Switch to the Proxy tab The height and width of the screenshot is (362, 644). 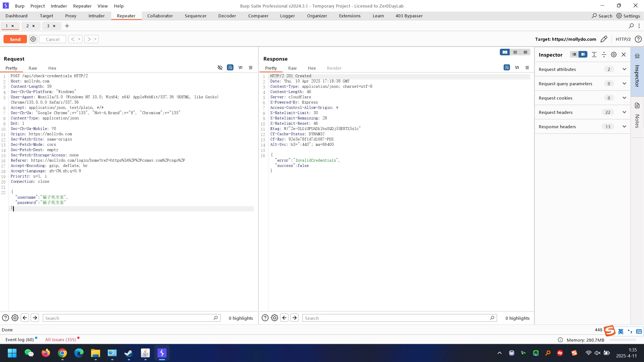(70, 16)
